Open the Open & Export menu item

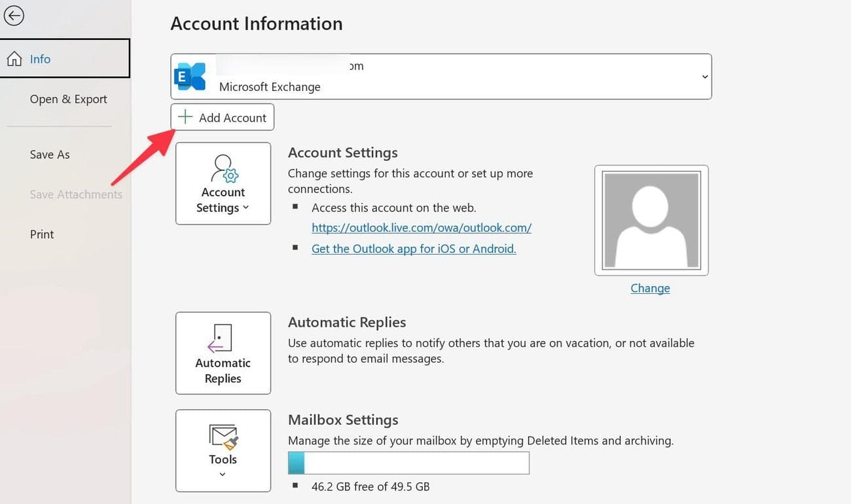68,99
